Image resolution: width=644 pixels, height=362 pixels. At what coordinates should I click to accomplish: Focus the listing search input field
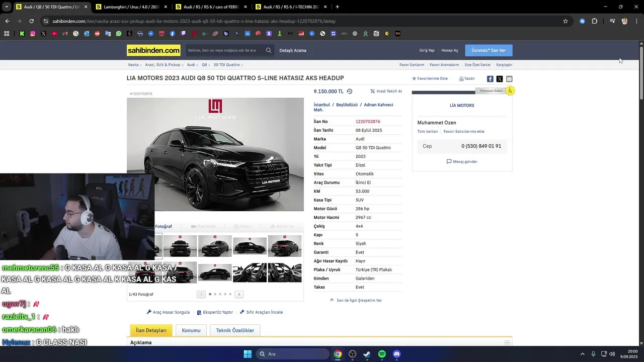(224, 50)
